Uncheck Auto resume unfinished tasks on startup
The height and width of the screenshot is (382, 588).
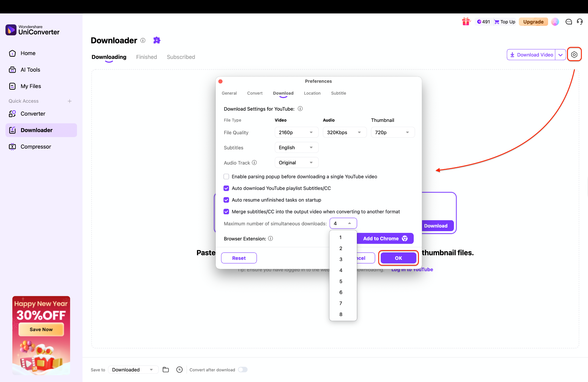[226, 200]
